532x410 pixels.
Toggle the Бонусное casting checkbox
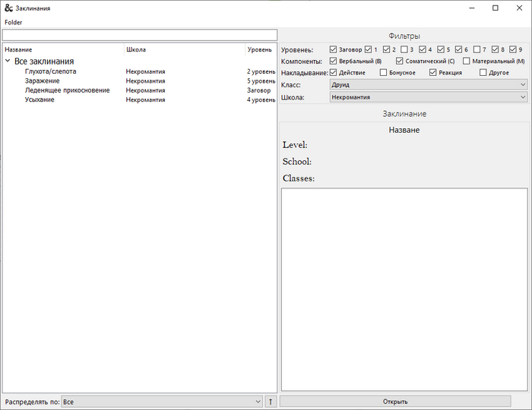(x=384, y=73)
